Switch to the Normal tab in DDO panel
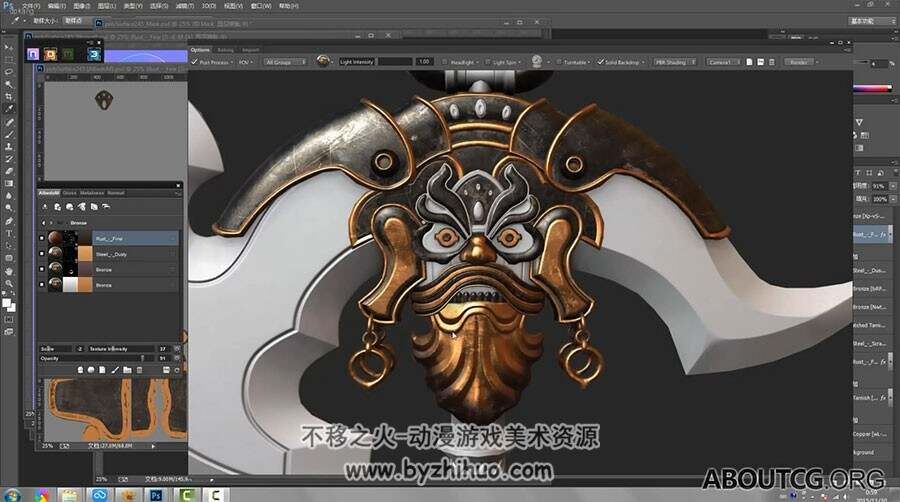This screenshot has height=502, width=900. [x=116, y=193]
